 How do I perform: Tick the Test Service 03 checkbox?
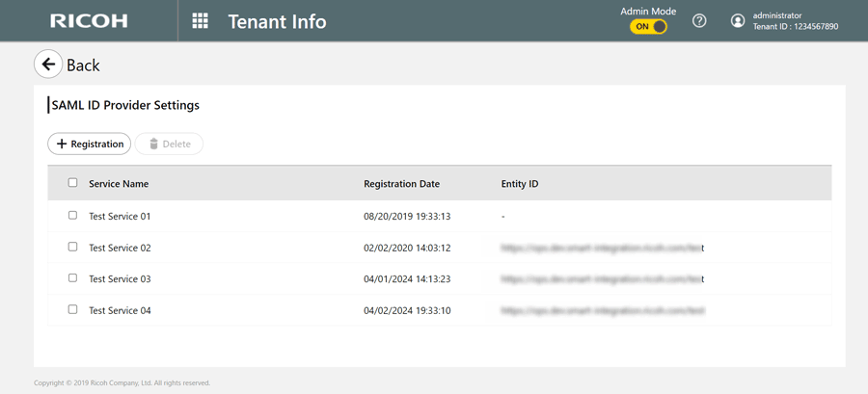(x=72, y=278)
